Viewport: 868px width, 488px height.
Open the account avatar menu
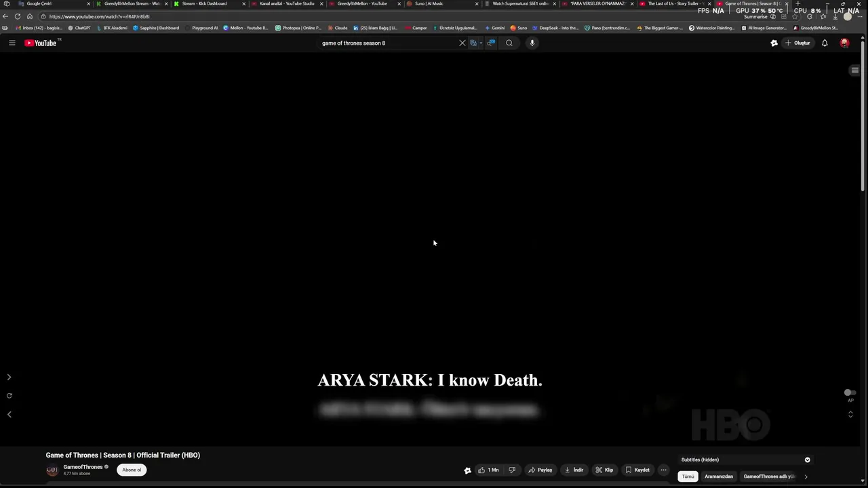click(844, 43)
